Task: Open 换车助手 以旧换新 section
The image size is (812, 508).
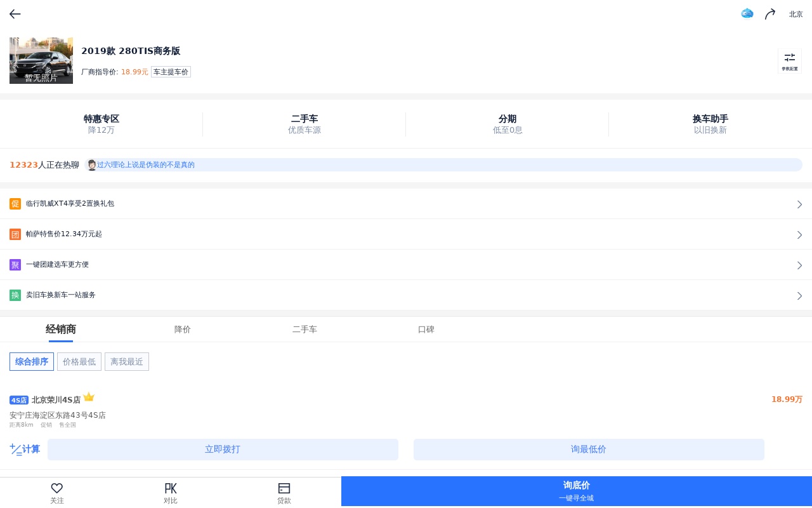Action: click(x=710, y=124)
